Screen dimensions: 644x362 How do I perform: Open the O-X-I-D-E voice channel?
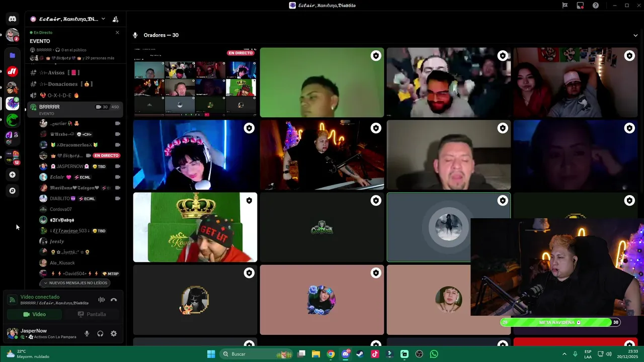click(x=74, y=95)
